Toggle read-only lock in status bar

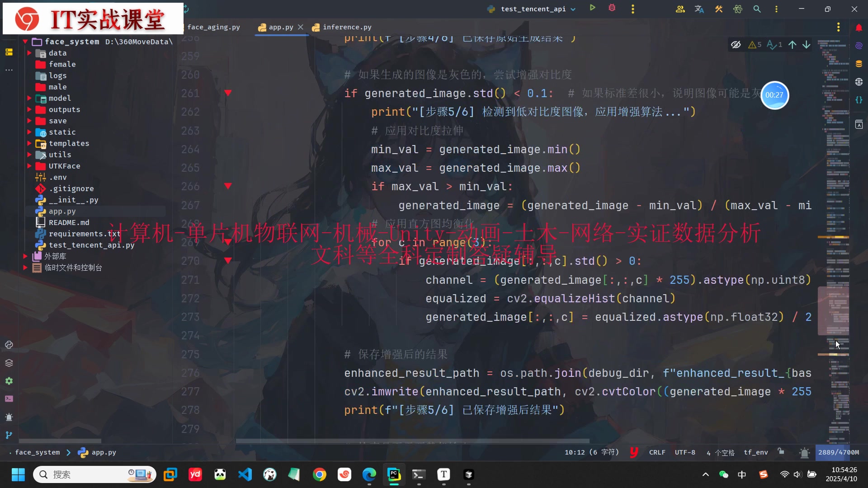[781, 451]
